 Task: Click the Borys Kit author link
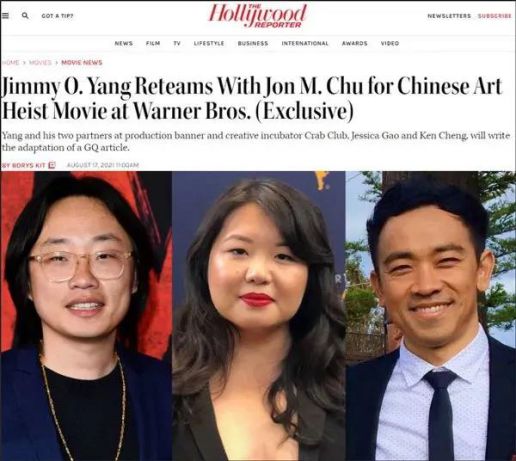pos(23,165)
